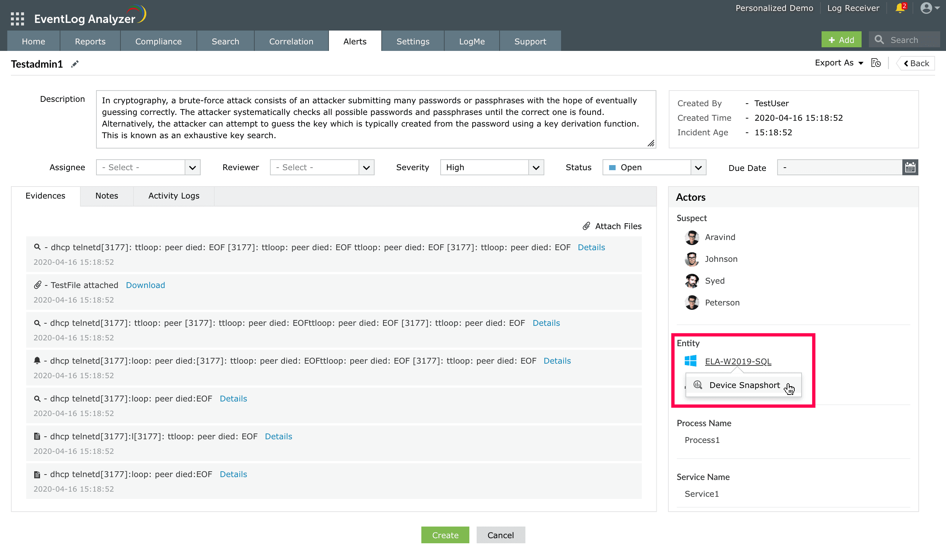Click the Windows logo icon under Entity
Image resolution: width=946 pixels, height=560 pixels.
click(x=691, y=361)
